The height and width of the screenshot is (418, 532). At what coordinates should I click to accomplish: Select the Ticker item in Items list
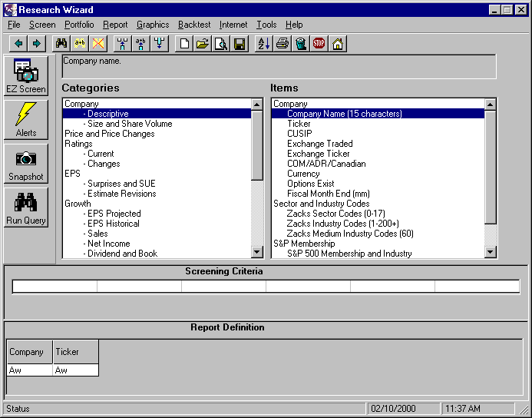[378, 124]
